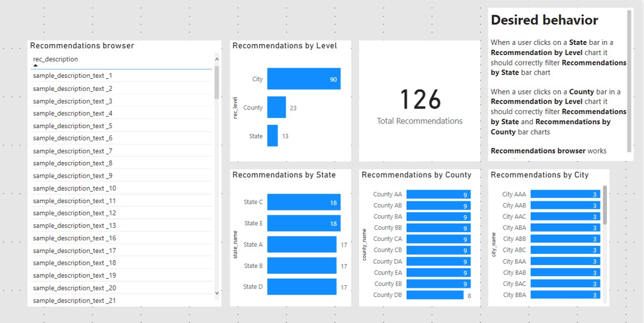
Task: Select the City ABB bar
Action: coord(565,238)
